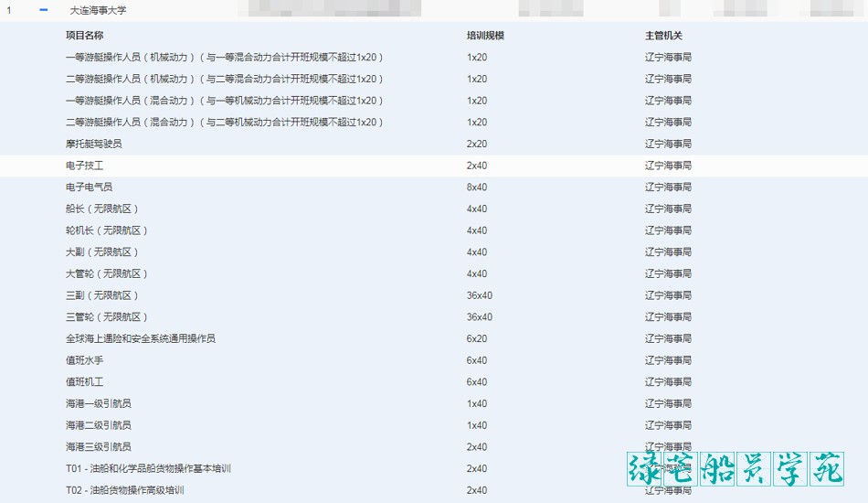Click the 1x40 scale for 海港一级引航员
Screen dimensions: 868x503
477,403
